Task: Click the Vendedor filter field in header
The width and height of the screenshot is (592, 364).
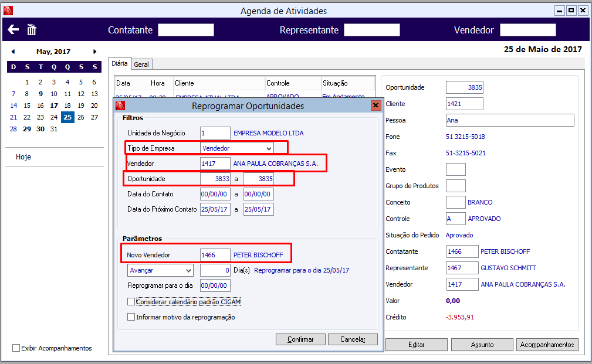Action: [x=528, y=30]
